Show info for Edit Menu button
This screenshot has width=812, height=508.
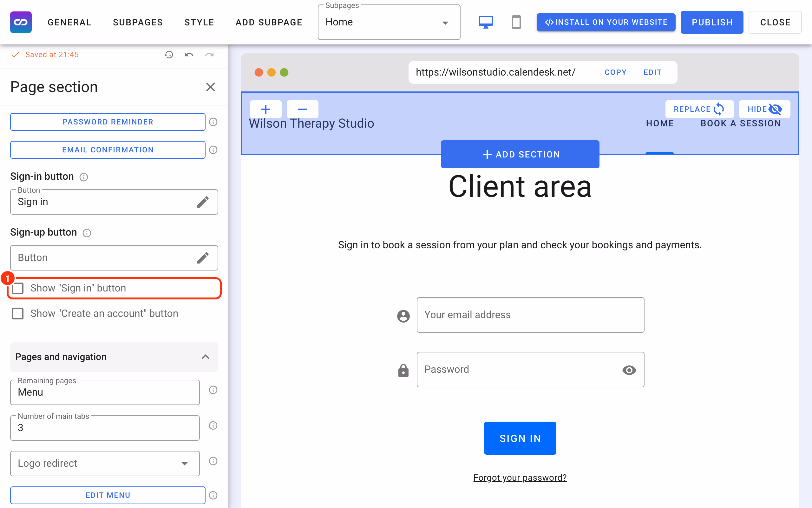pos(213,495)
